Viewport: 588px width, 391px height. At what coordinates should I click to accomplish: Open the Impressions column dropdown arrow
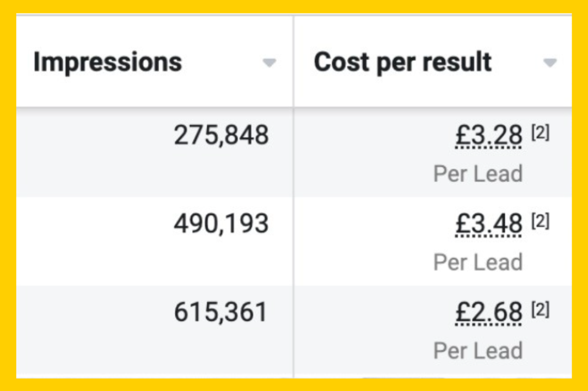[x=269, y=63]
